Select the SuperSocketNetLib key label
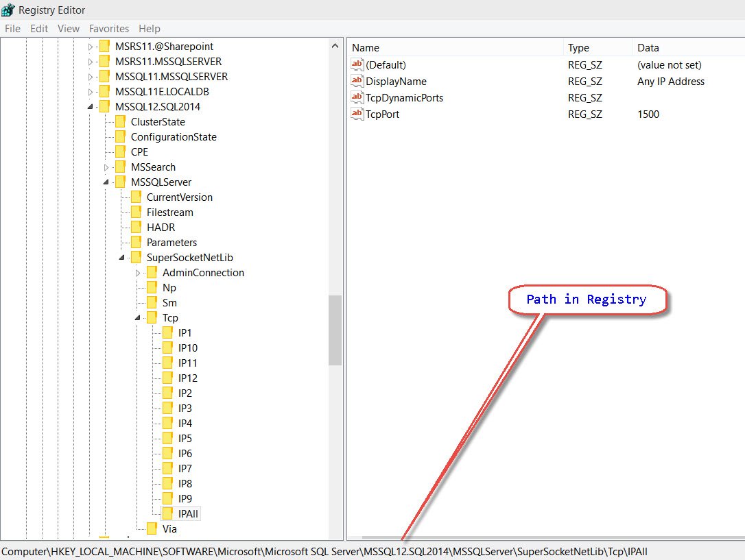The width and height of the screenshot is (745, 560). tap(189, 258)
